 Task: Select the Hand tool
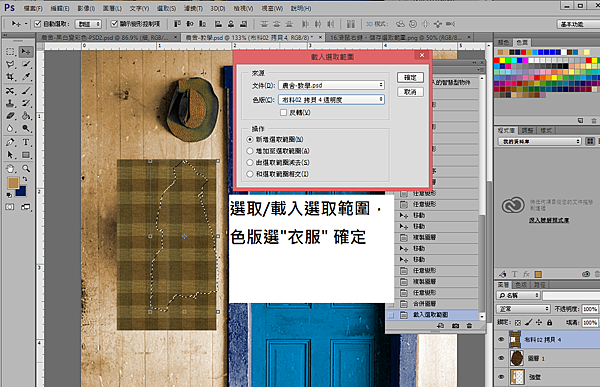10,168
